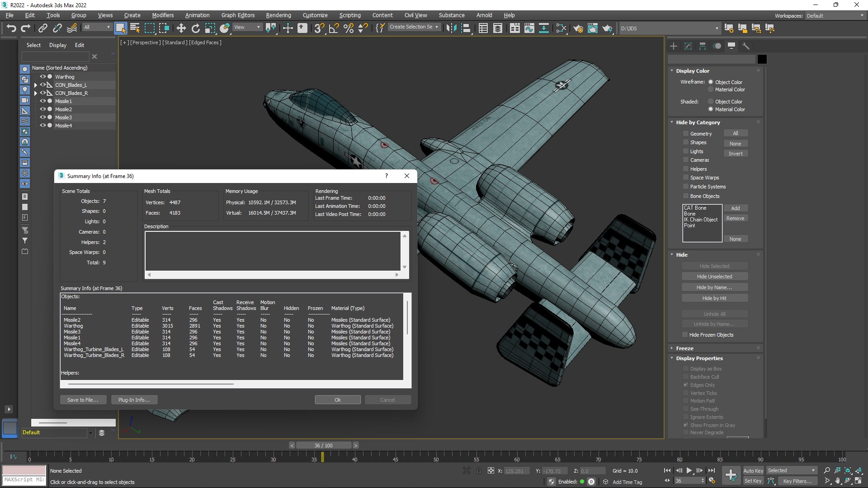Click the Undo icon in main toolbar
868x488 pixels.
tap(11, 28)
